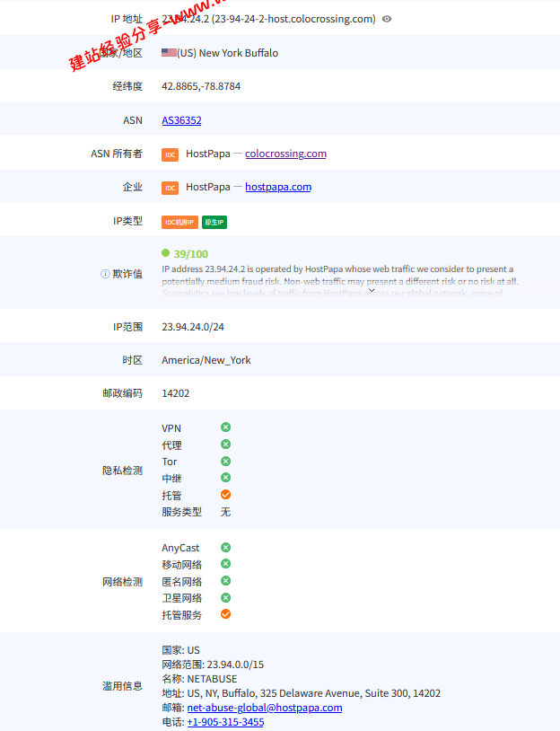Click the 隐私检测 row label

tap(123, 471)
